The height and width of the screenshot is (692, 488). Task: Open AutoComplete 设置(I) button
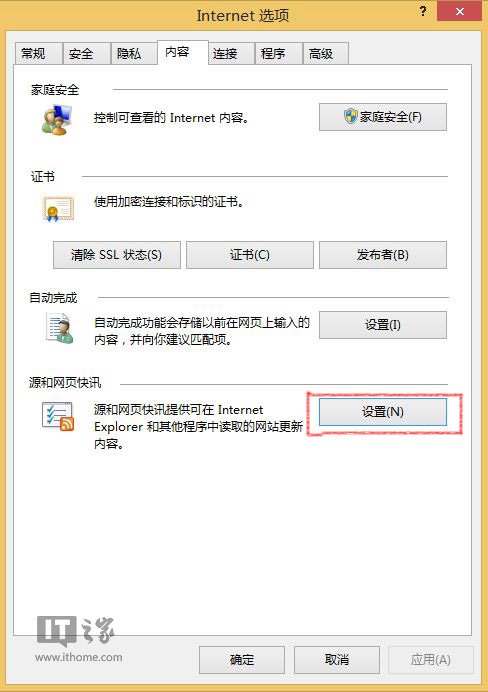[x=383, y=325]
